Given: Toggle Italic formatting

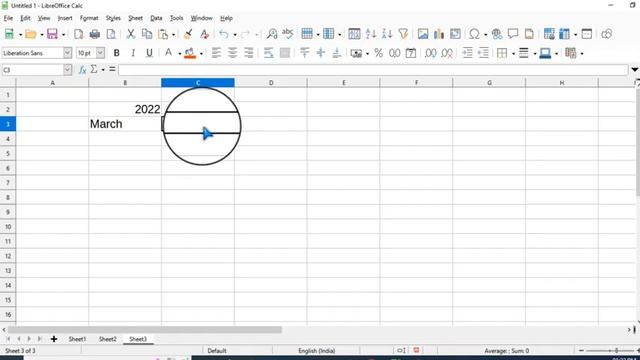Looking at the screenshot, I should pos(133,53).
